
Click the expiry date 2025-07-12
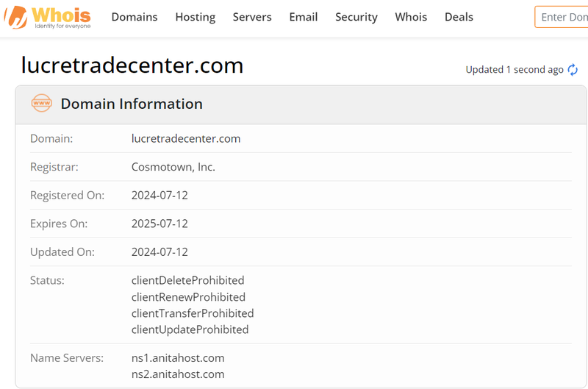pyautogui.click(x=159, y=224)
